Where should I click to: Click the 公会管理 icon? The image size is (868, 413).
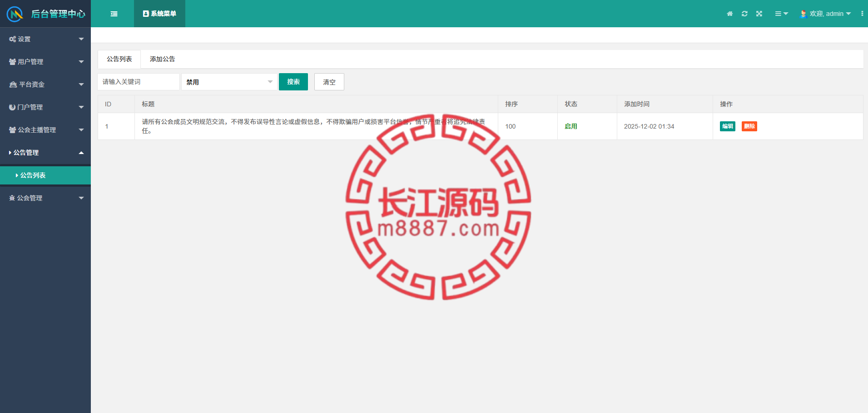[12, 198]
